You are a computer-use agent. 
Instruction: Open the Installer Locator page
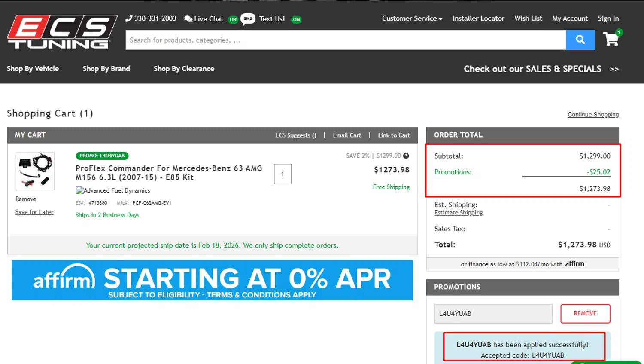pyautogui.click(x=478, y=18)
